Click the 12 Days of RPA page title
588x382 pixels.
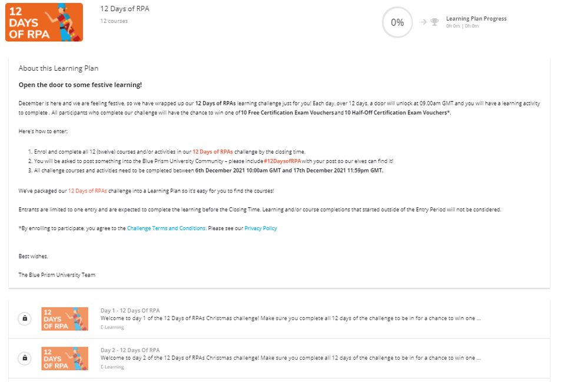click(125, 9)
